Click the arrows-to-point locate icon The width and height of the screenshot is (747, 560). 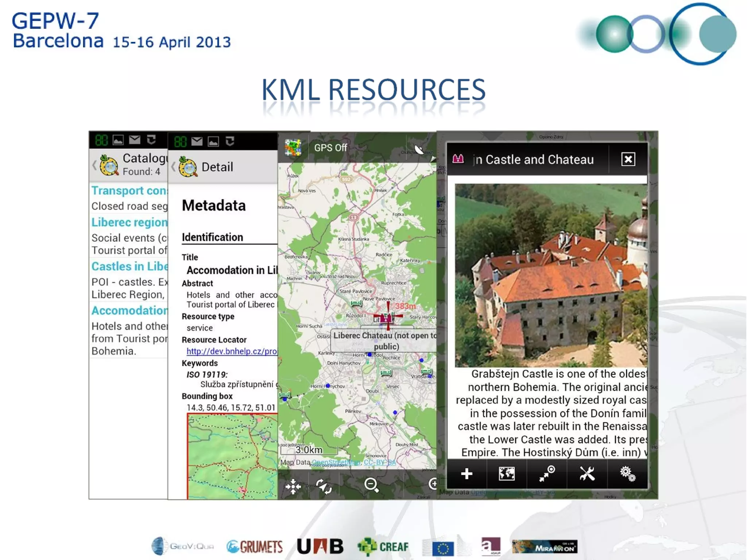coord(547,474)
